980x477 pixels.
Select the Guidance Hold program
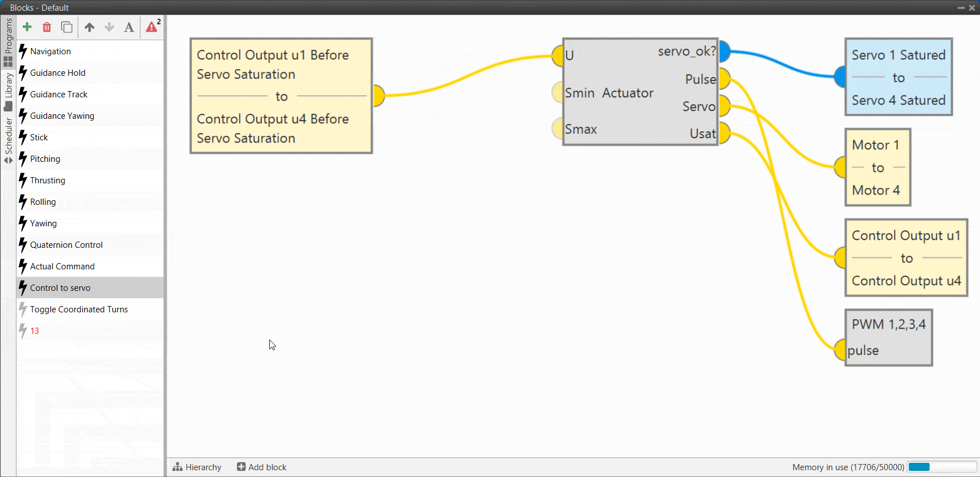tap(58, 73)
